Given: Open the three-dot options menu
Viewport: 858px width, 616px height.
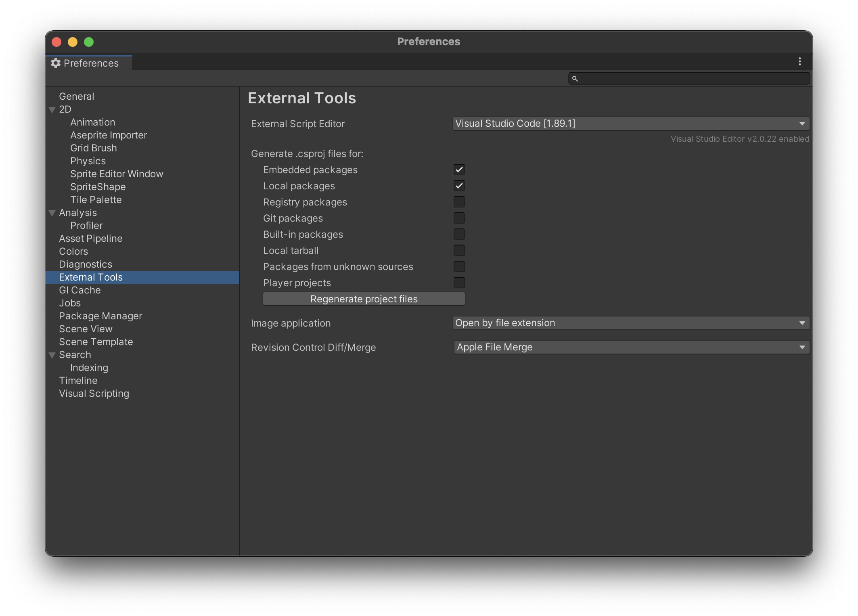Looking at the screenshot, I should coord(799,62).
